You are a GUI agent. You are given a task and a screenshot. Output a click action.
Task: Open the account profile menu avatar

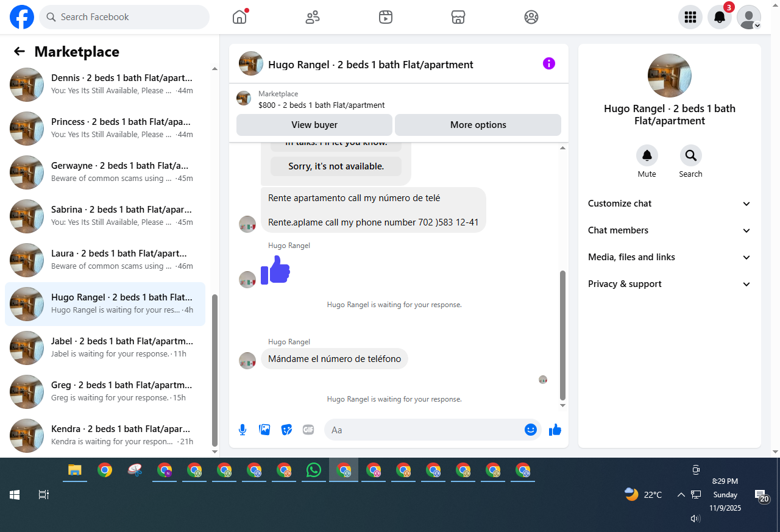[749, 17]
